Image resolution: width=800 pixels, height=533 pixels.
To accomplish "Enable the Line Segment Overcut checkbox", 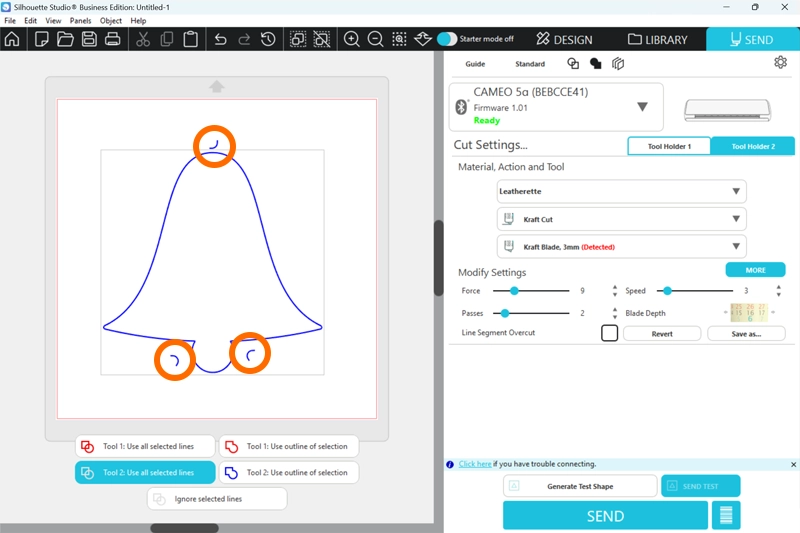I will (609, 333).
